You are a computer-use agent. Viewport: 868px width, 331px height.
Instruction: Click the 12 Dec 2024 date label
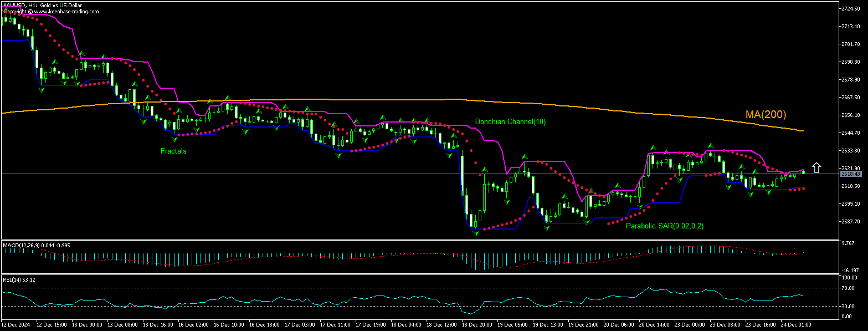click(x=16, y=323)
